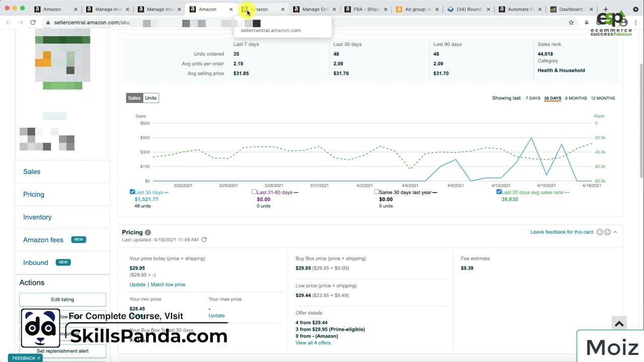Screen dimensions: 644x362
Task: Click the Match low price link
Action: pyautogui.click(x=168, y=285)
